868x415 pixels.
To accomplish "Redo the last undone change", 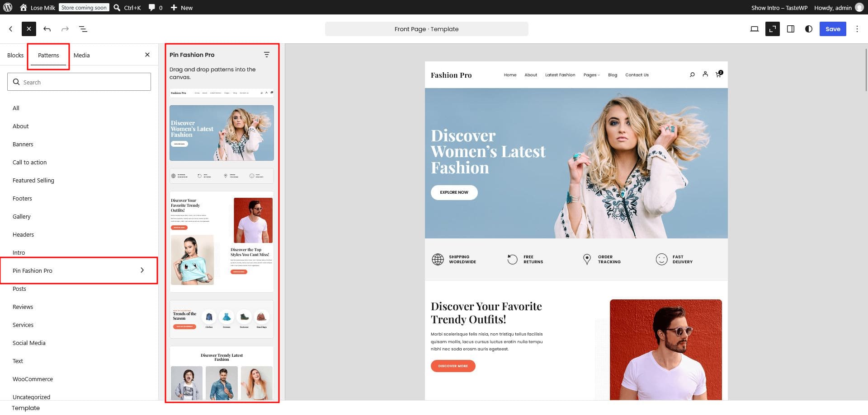I will [x=65, y=29].
